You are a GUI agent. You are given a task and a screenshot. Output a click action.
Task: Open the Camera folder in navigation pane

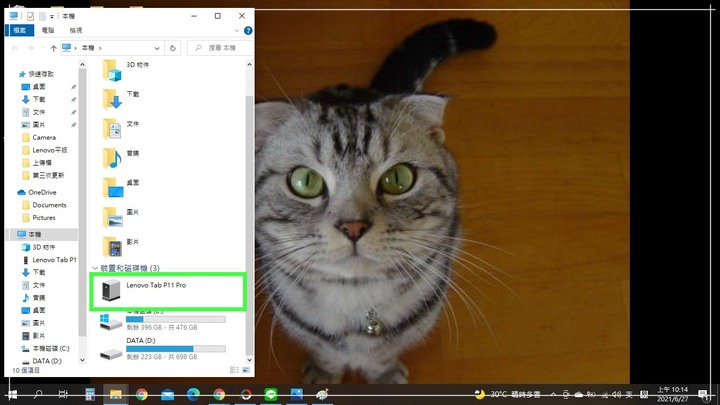(44, 137)
